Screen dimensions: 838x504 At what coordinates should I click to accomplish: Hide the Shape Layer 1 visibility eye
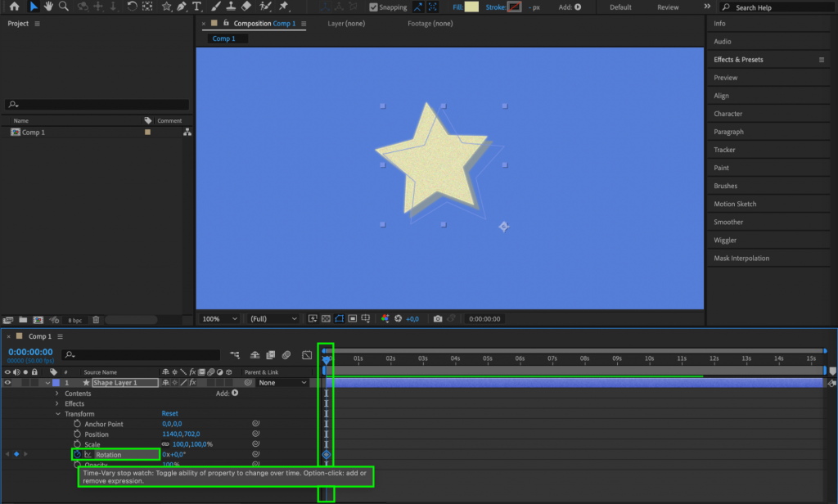(7, 382)
